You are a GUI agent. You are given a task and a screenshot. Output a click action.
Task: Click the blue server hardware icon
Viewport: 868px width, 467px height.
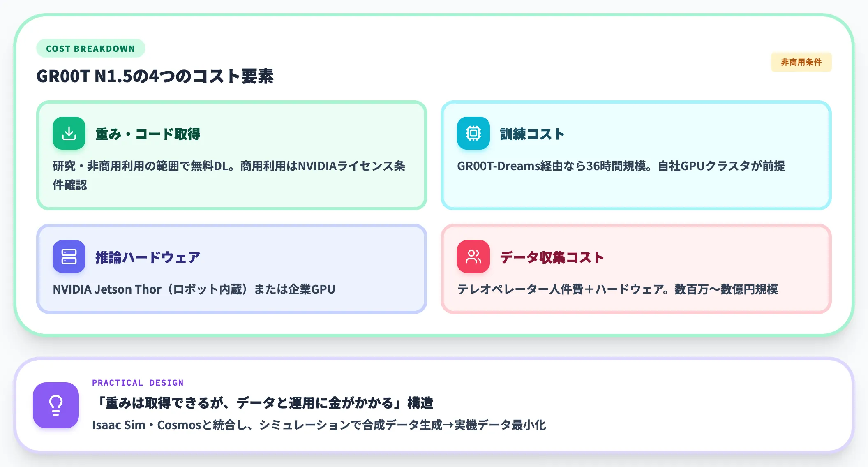click(69, 257)
